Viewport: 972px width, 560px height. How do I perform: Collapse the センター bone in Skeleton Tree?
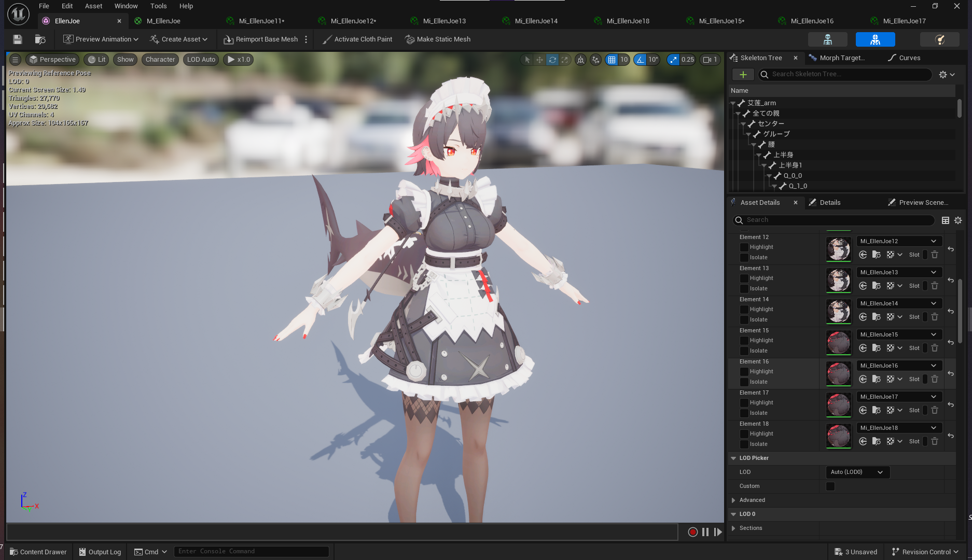coord(743,124)
